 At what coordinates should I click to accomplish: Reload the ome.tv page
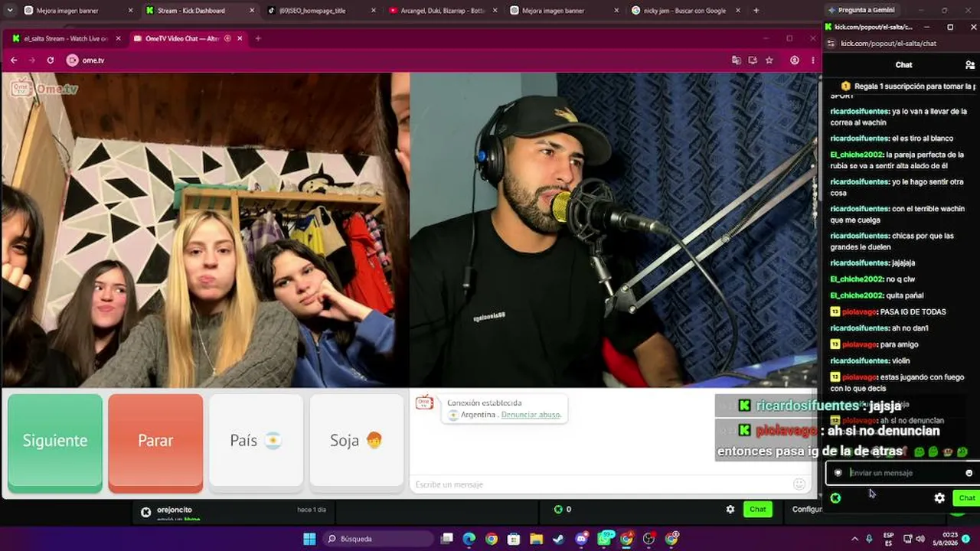(51, 60)
